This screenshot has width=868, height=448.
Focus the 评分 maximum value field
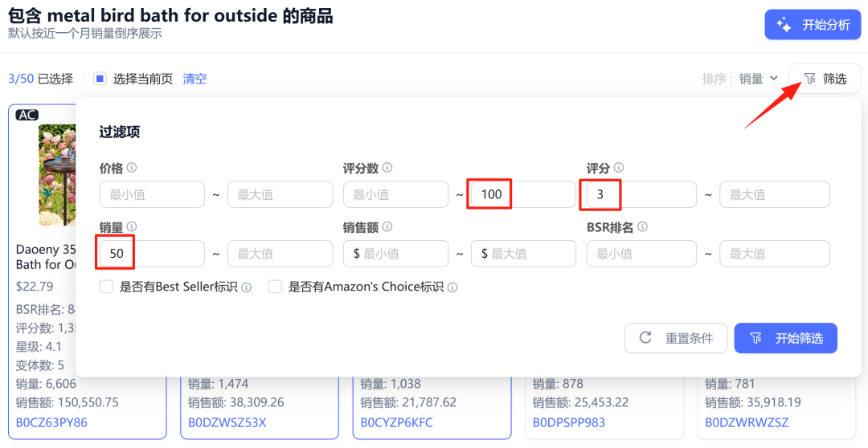point(775,194)
